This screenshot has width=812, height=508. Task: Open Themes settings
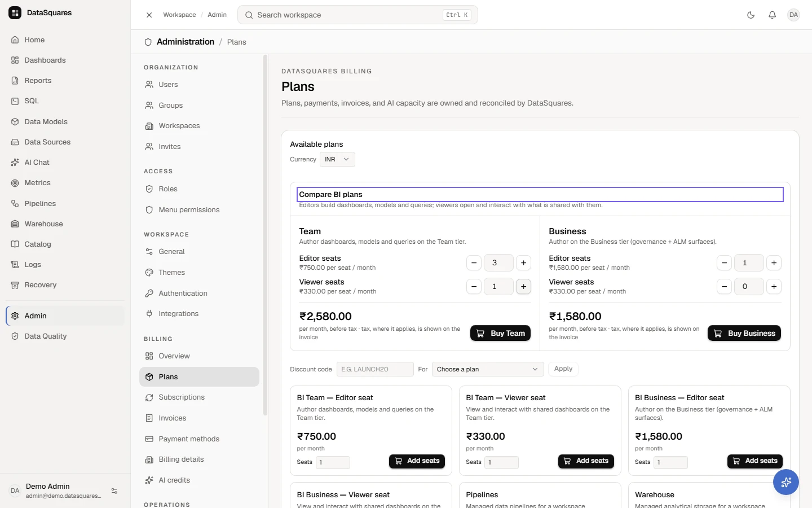(x=199, y=273)
